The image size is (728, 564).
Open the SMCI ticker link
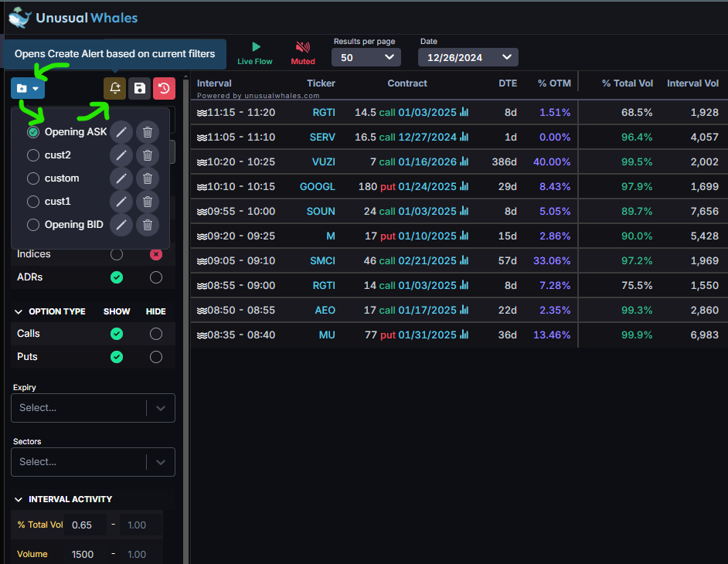tap(323, 261)
